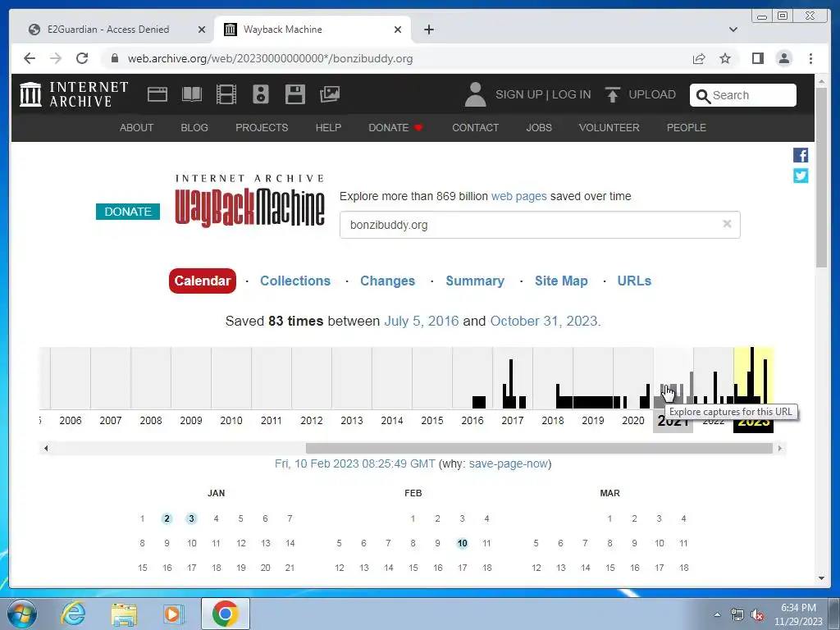Open the Site Map tab
Image resolution: width=840 pixels, height=630 pixels.
tap(561, 281)
